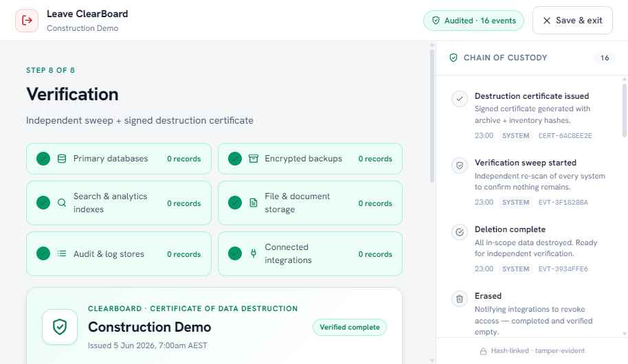Image resolution: width=628 pixels, height=364 pixels.
Task: Click trash icon of the Erased event
Action: [460, 299]
